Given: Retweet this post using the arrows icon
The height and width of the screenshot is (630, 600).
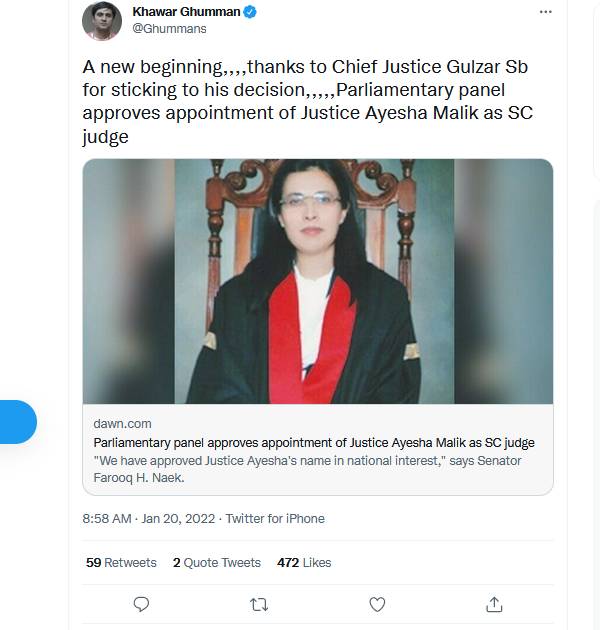Looking at the screenshot, I should pos(259,604).
